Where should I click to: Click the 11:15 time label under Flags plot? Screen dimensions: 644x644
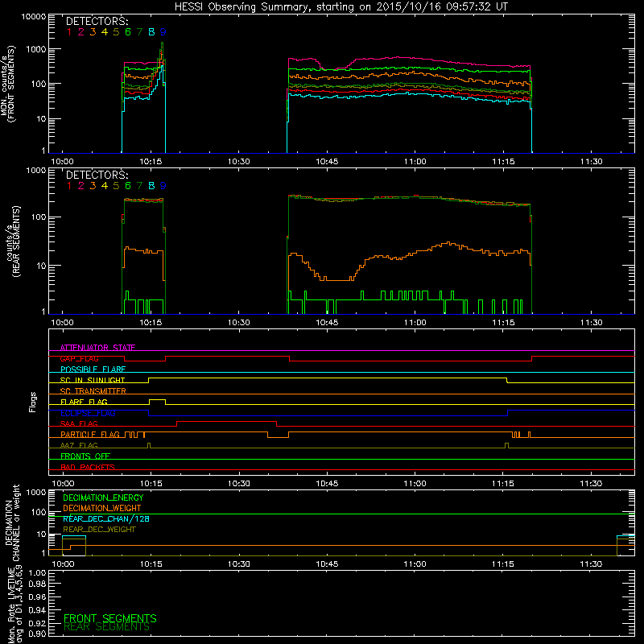502,484
